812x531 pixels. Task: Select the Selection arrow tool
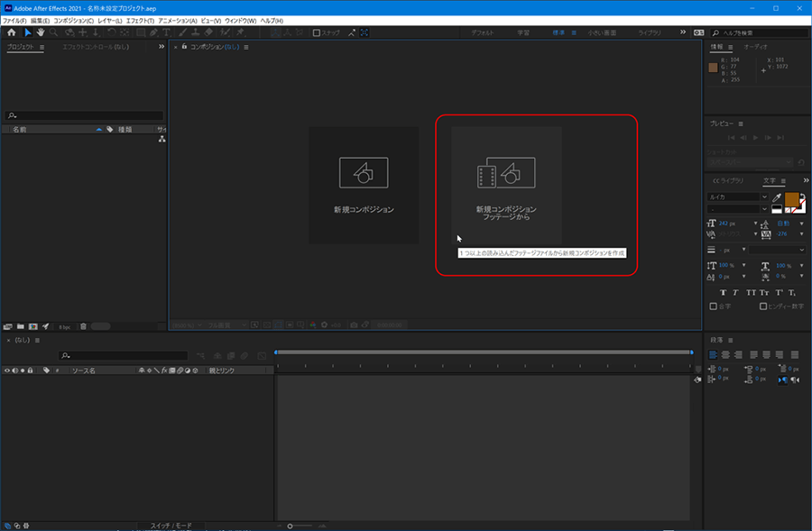[27, 32]
